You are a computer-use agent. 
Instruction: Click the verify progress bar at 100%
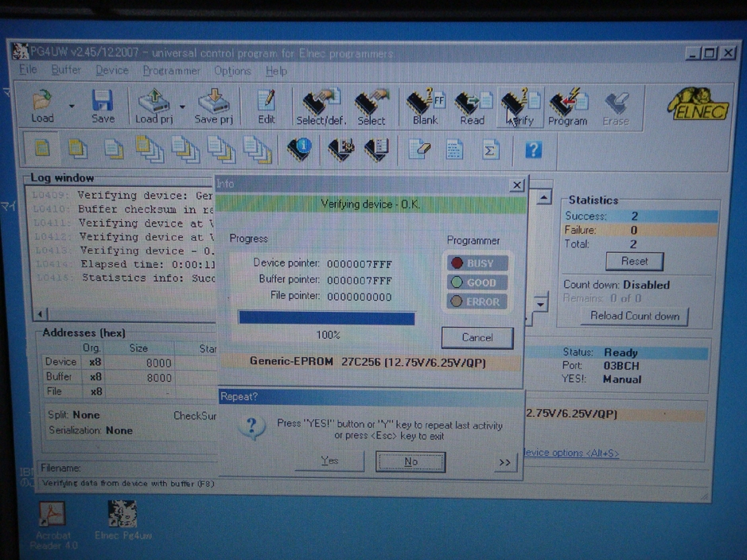[x=326, y=317]
